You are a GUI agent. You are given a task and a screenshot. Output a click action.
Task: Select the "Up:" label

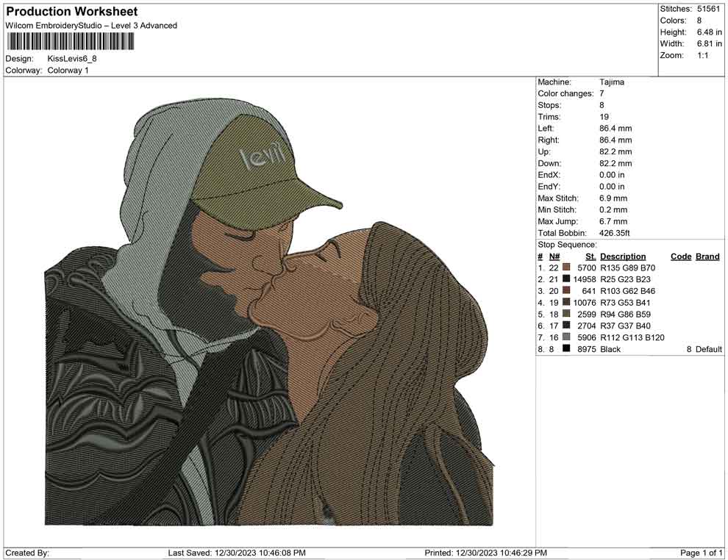click(x=543, y=151)
